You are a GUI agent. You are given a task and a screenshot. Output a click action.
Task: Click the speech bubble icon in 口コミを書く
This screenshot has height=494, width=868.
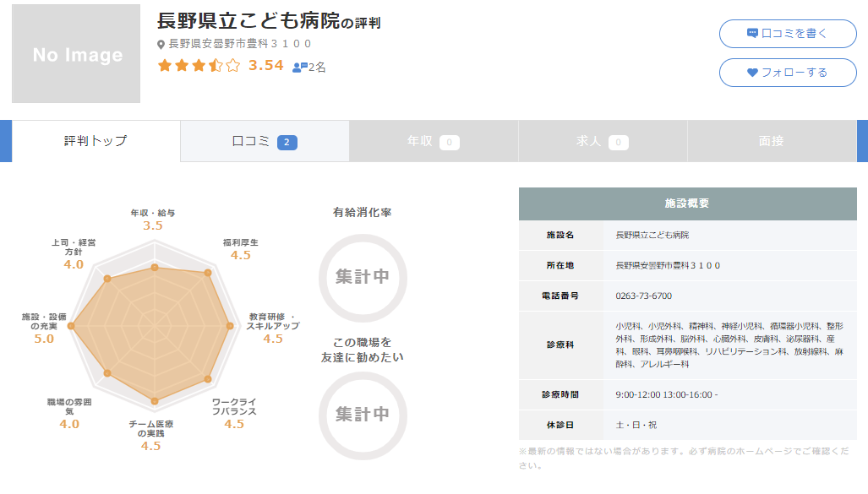752,33
